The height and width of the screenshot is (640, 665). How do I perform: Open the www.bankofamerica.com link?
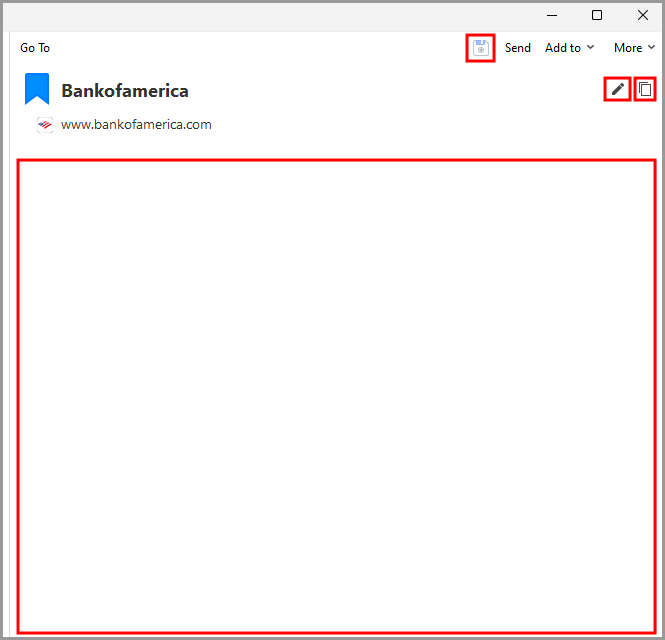pyautogui.click(x=136, y=125)
